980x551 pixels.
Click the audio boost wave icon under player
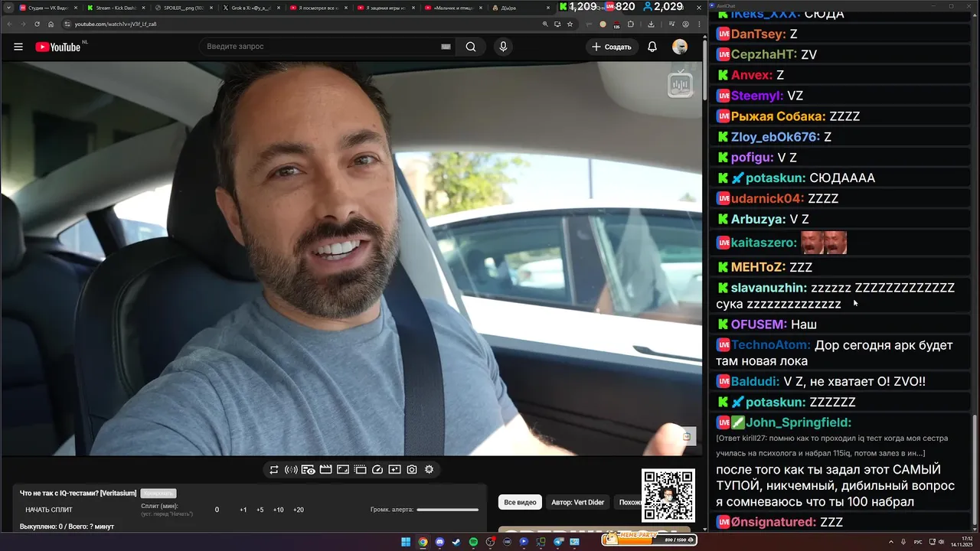[291, 469]
